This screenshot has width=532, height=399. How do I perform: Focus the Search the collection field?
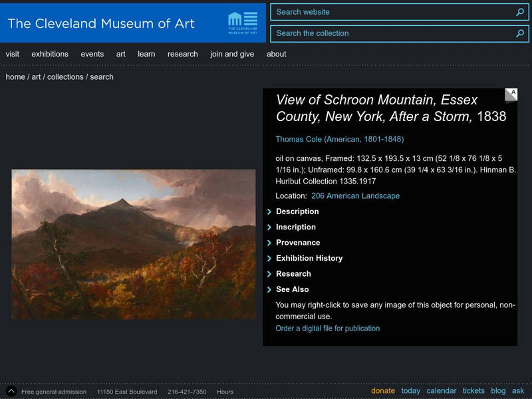point(392,33)
